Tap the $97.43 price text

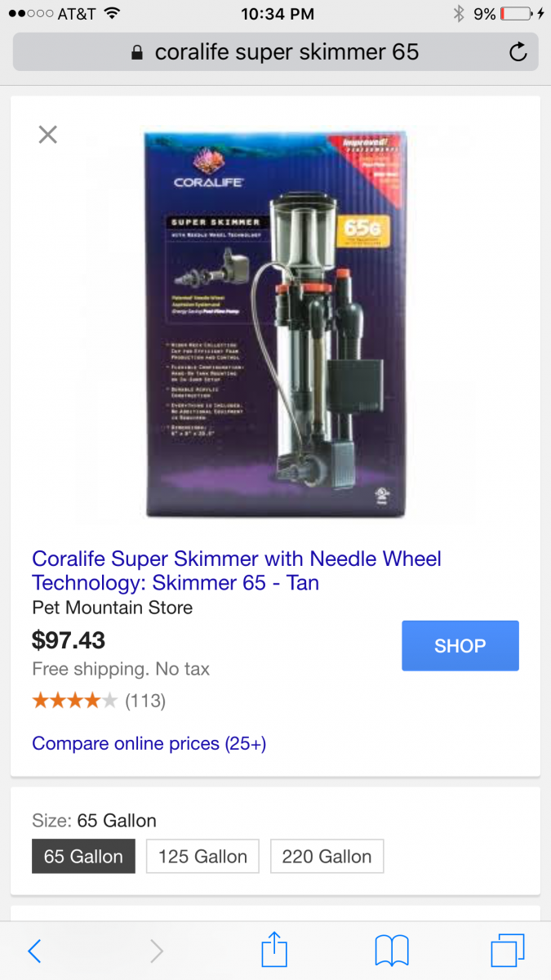tap(69, 640)
